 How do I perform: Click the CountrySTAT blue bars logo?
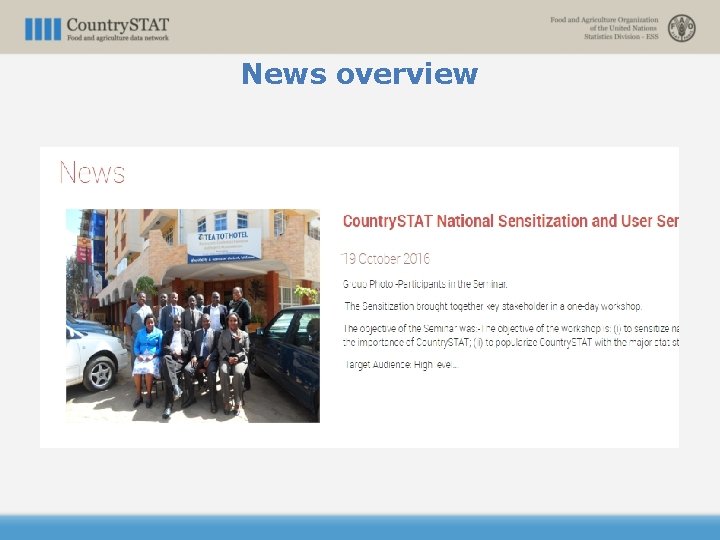[43, 29]
